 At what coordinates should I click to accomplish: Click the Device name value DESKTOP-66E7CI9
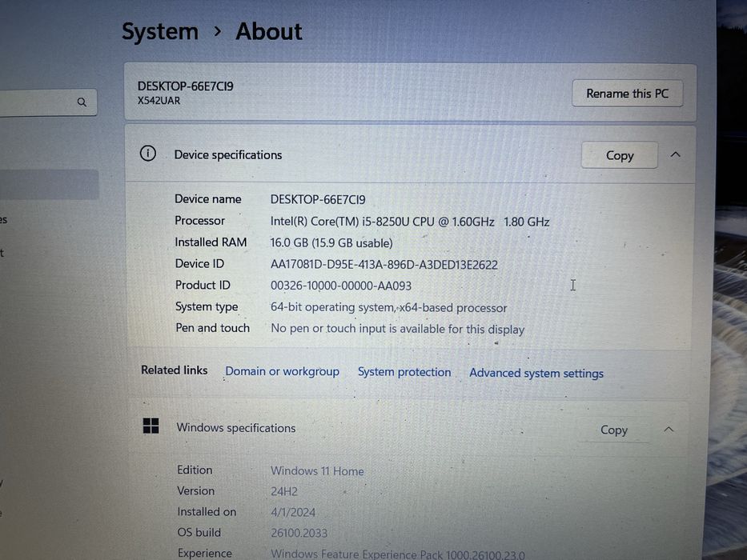click(318, 199)
